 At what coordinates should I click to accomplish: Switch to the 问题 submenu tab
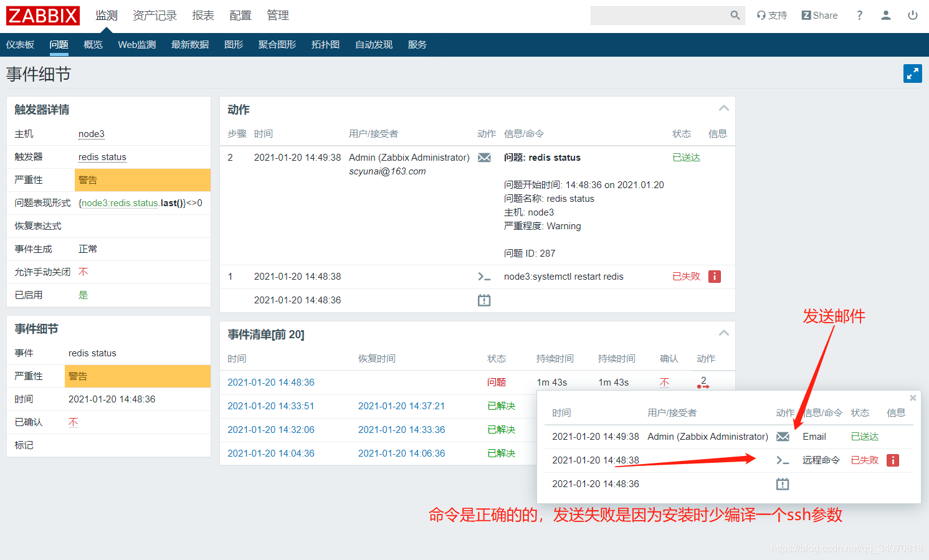(x=59, y=45)
